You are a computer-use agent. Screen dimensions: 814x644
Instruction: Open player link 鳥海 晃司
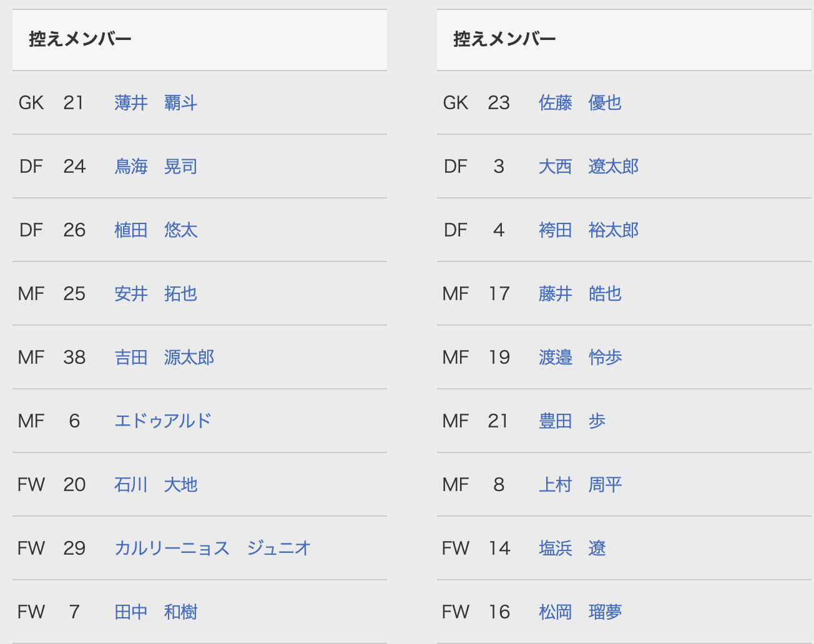pos(156,167)
